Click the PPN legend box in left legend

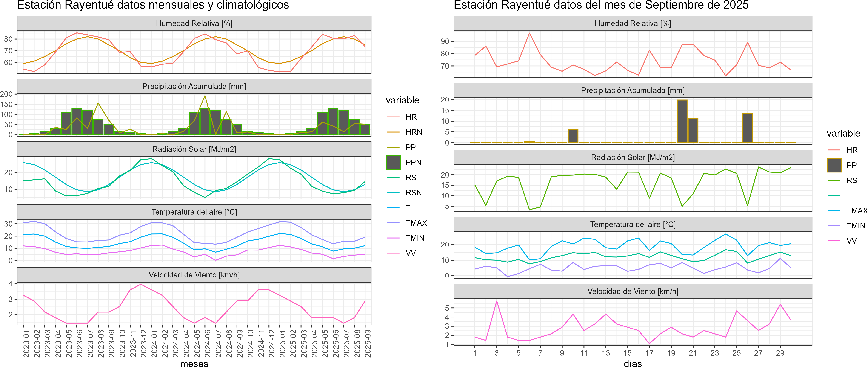(393, 162)
